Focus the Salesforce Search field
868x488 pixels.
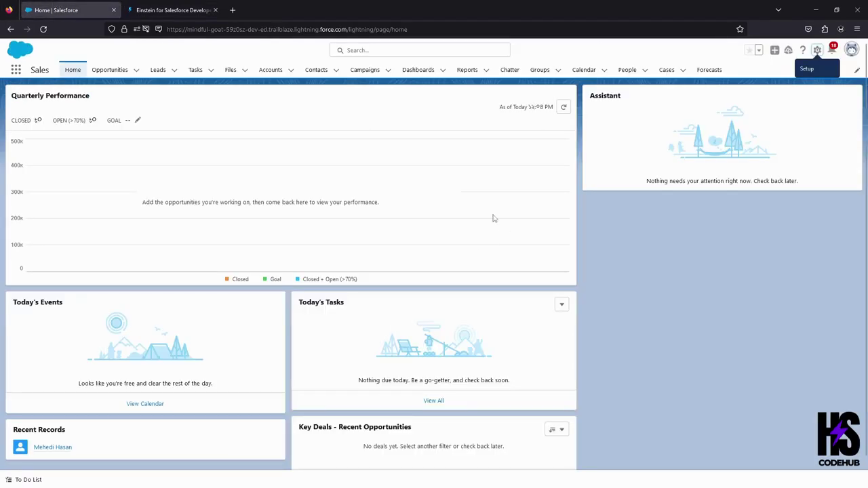[x=420, y=50]
